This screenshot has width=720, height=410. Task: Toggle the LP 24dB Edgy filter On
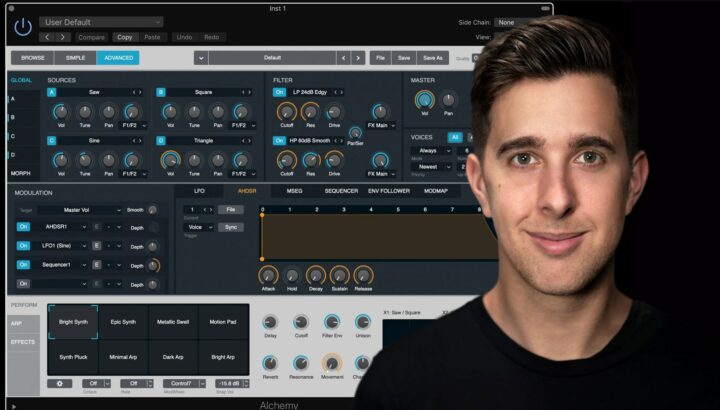coord(280,92)
